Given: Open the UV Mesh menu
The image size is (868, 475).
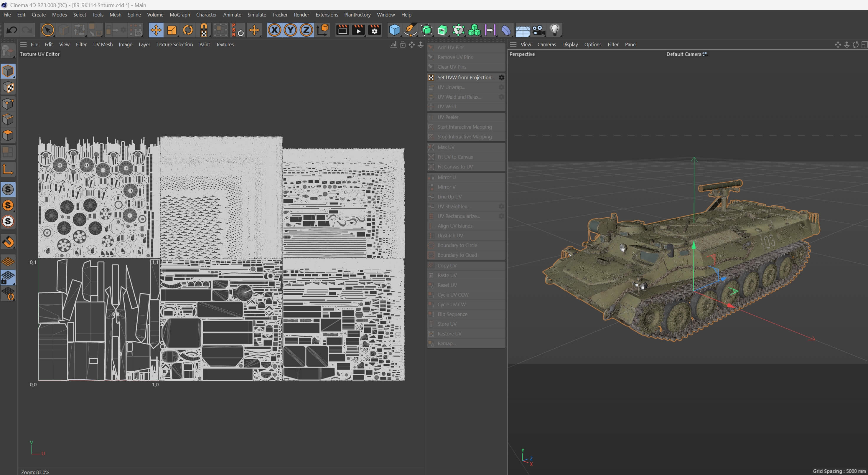Looking at the screenshot, I should (103, 44).
